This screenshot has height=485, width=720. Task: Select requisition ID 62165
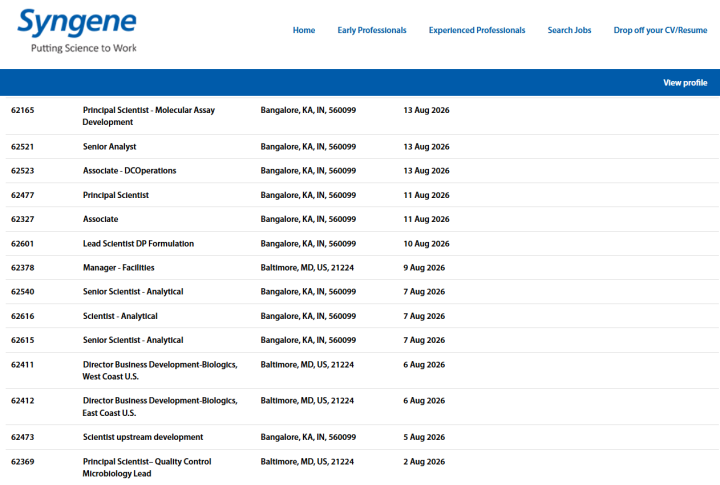pos(22,110)
